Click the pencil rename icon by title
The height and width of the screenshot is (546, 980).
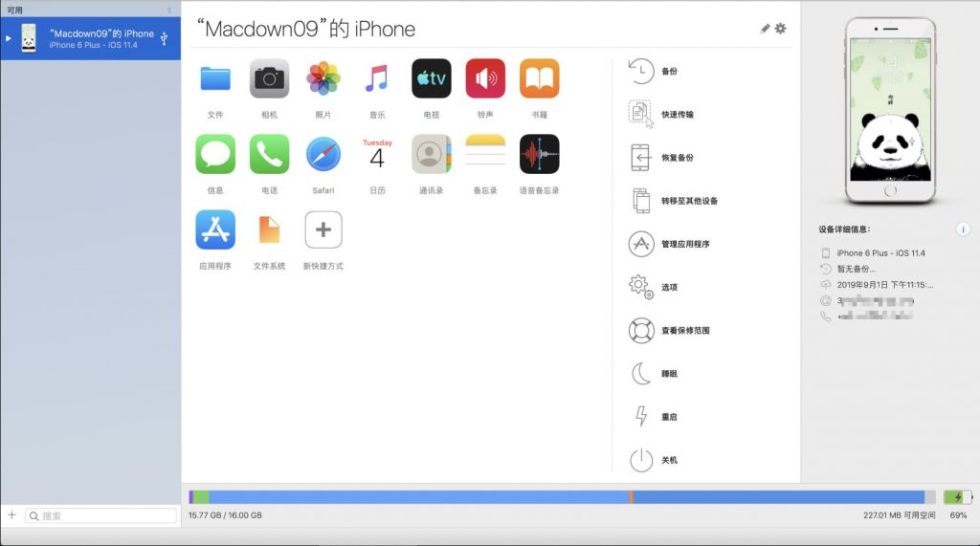point(765,29)
